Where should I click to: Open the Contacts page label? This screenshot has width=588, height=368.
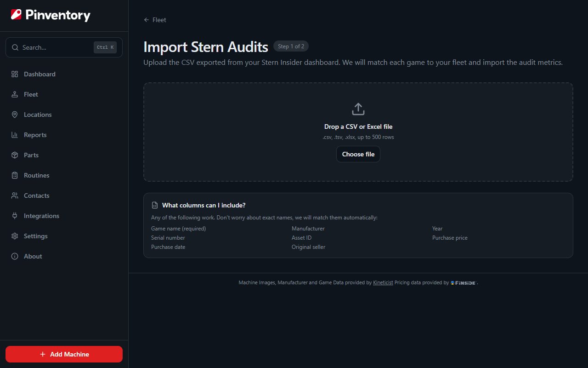[36, 195]
